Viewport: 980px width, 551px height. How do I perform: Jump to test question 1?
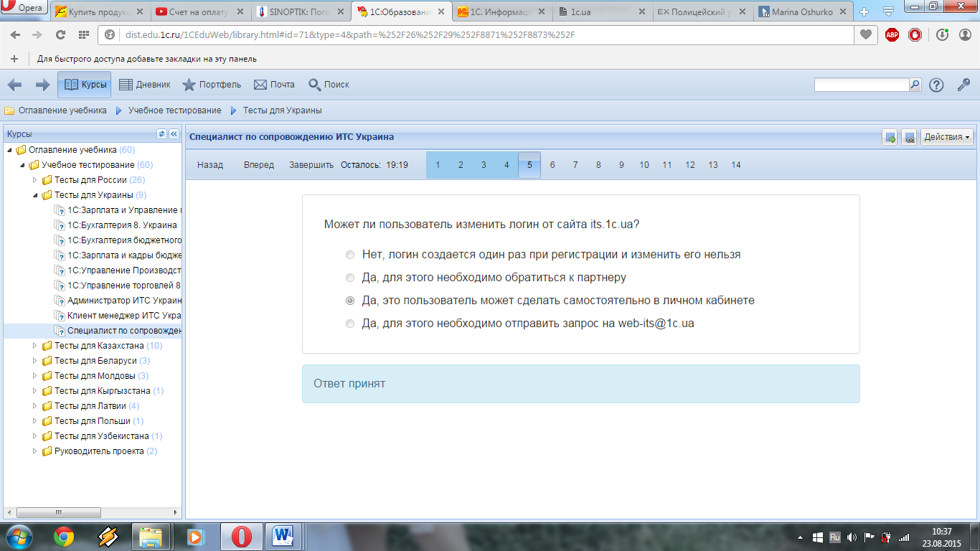pos(438,165)
